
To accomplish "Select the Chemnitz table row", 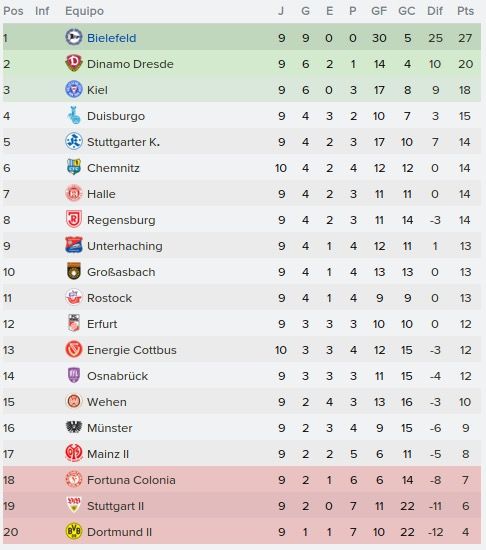I will point(242,168).
